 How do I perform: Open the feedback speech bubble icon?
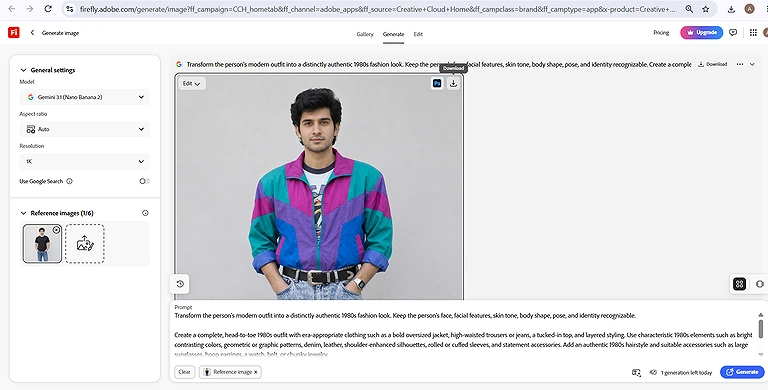pyautogui.click(x=733, y=33)
